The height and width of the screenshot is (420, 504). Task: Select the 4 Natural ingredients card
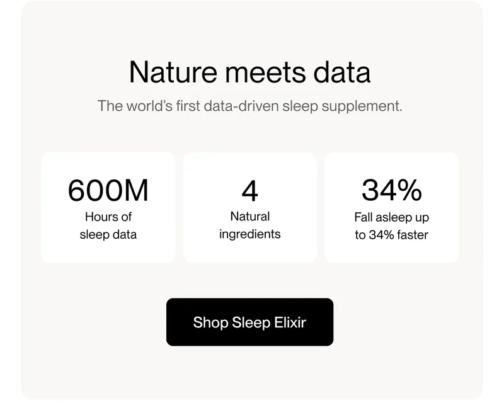[x=249, y=207]
